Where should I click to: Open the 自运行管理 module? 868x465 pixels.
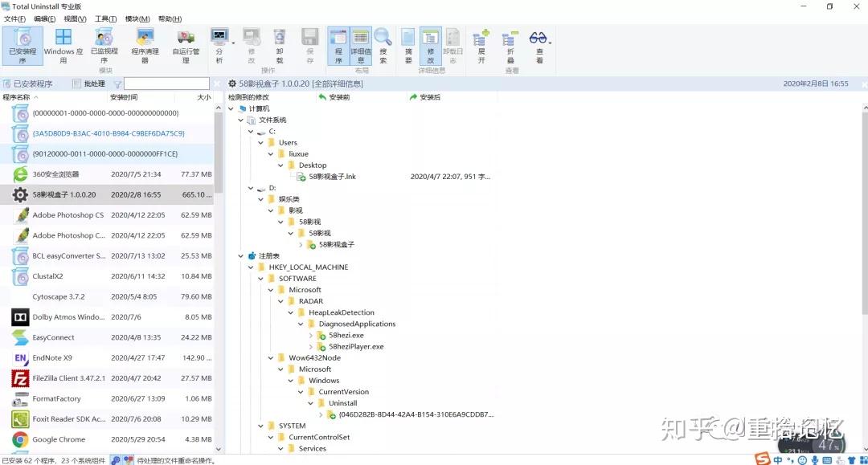pyautogui.click(x=186, y=47)
